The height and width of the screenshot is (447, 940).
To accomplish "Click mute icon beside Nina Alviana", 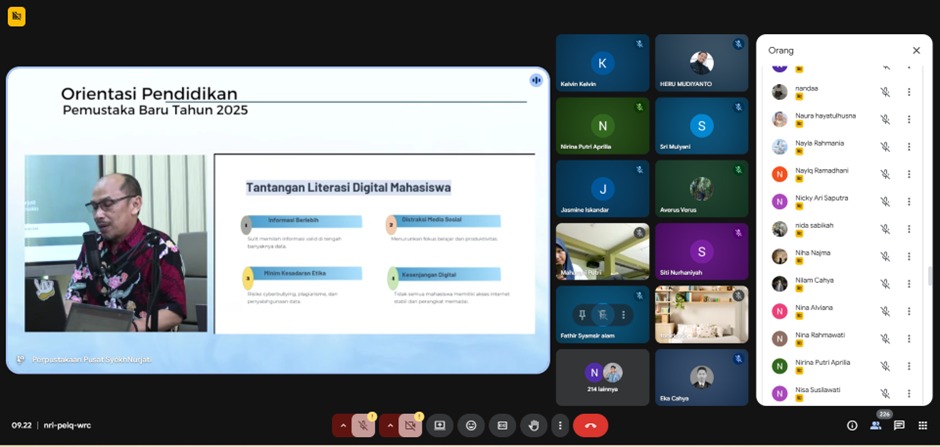I will 885,311.
